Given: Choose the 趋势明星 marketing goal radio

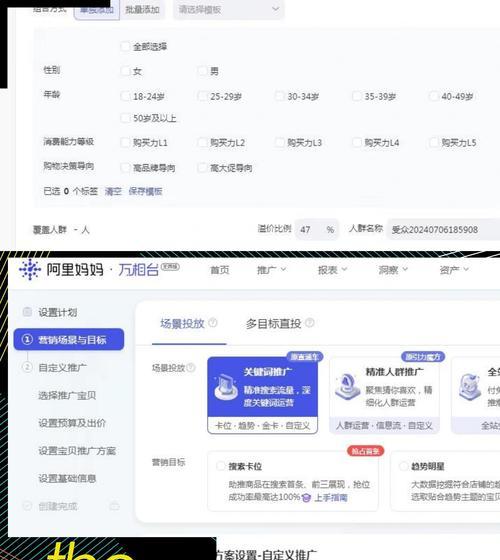Looking at the screenshot, I should pyautogui.click(x=404, y=466).
